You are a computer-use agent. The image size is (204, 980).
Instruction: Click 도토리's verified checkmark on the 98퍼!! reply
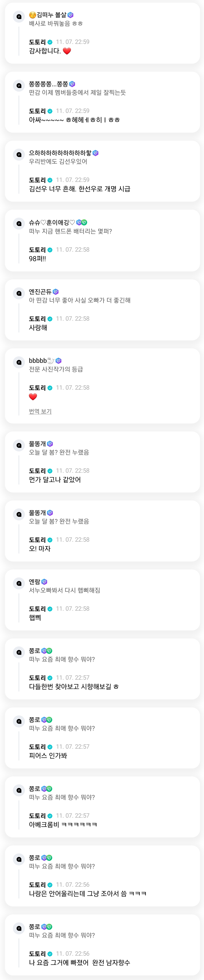pyautogui.click(x=50, y=250)
